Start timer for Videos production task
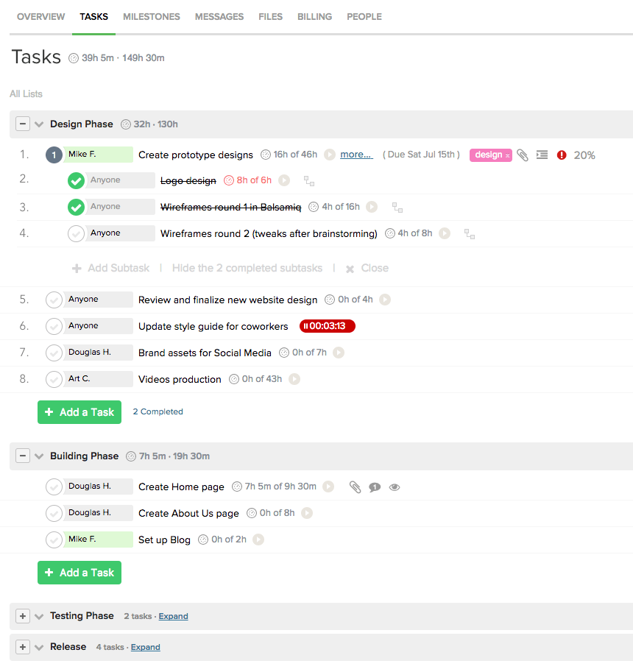633x672 pixels. 294,380
